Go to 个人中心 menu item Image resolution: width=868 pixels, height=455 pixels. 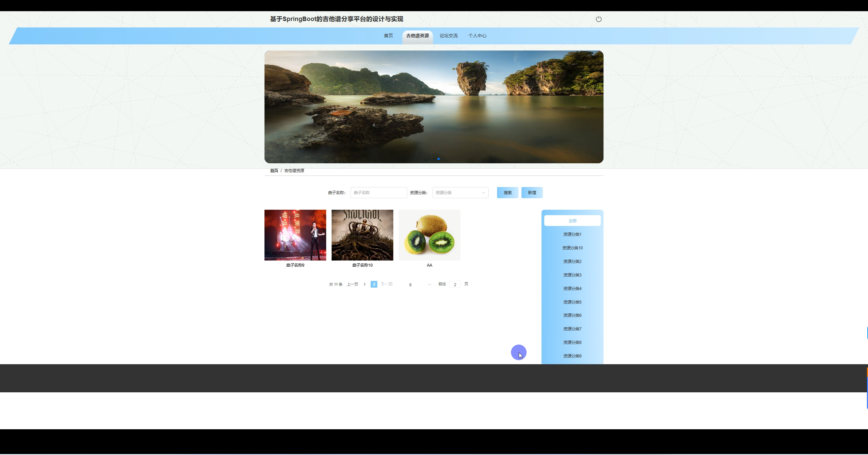click(477, 36)
